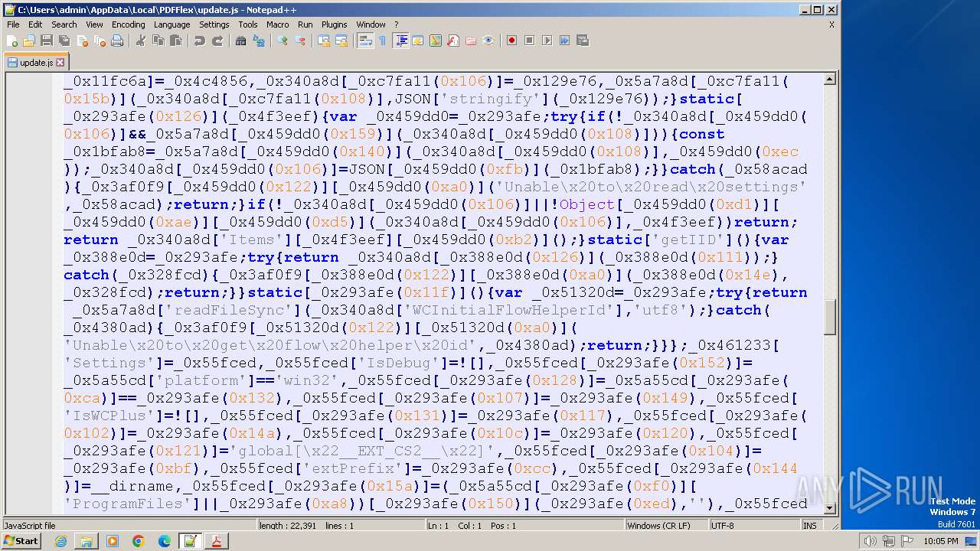The height and width of the screenshot is (551, 980).
Task: Click the length : 22,391 status bar field
Action: tap(341, 526)
